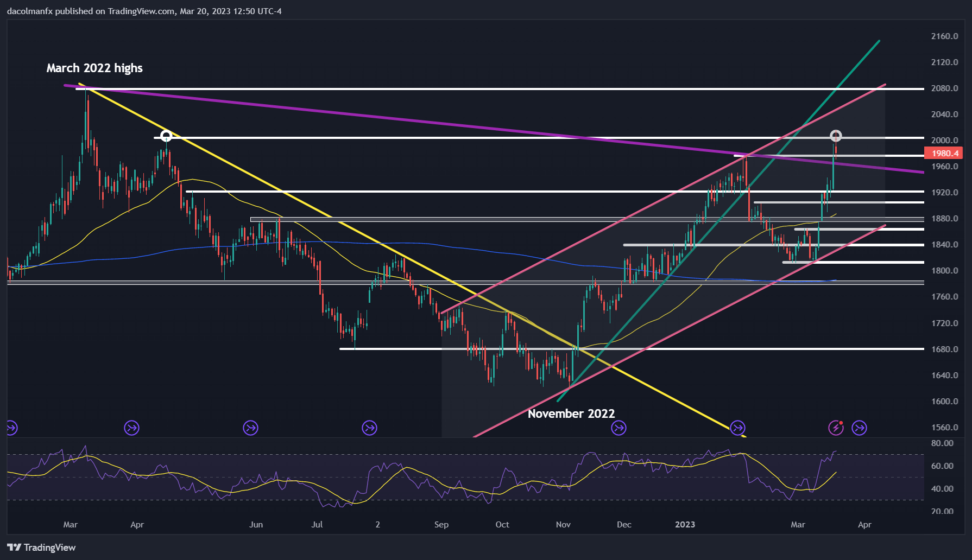This screenshot has width=972, height=560.
Task: Select the gray circle marker at March 2023 high
Action: tap(836, 136)
